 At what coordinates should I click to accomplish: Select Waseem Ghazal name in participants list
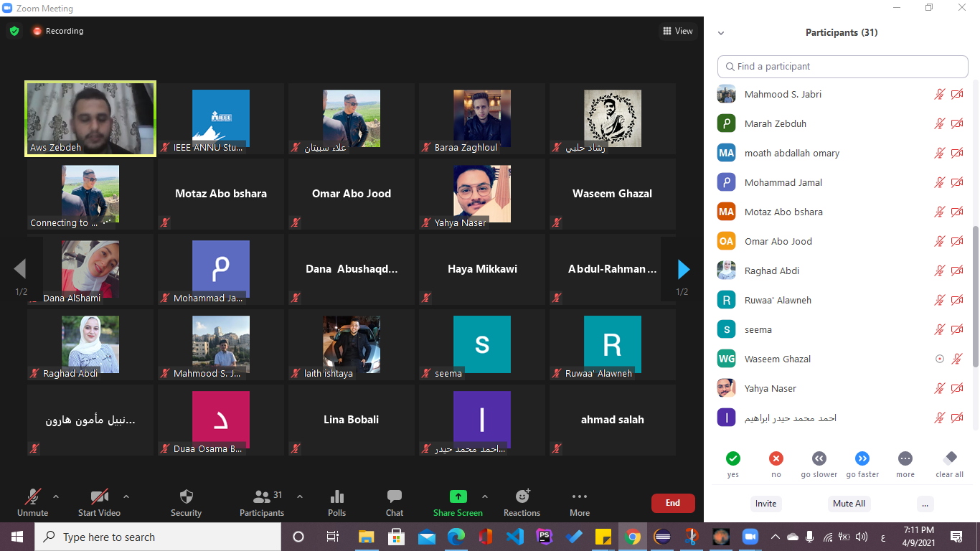(778, 359)
